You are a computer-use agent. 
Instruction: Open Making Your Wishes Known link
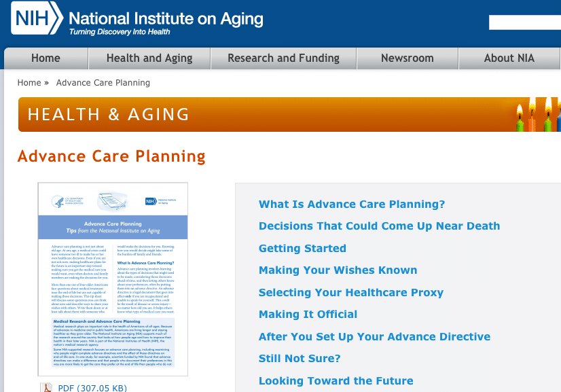tap(338, 270)
